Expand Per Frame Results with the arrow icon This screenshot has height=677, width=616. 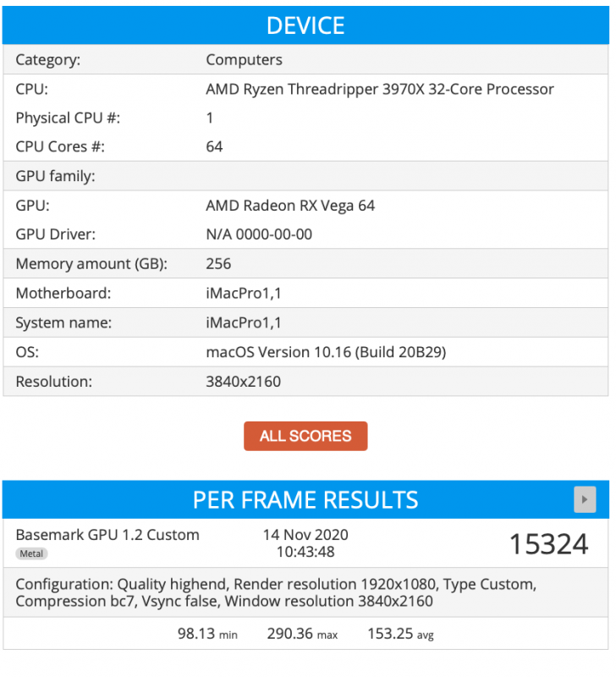(x=585, y=499)
